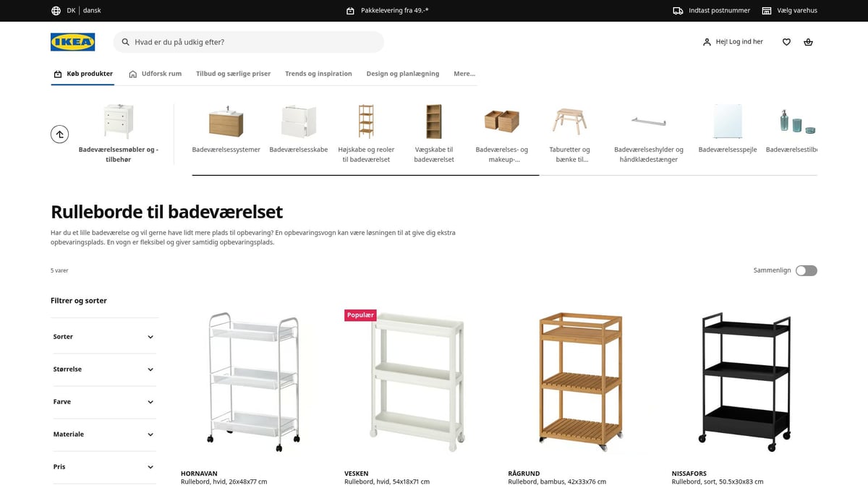Click the IKEA logo
The height and width of the screenshot is (488, 868).
click(73, 42)
